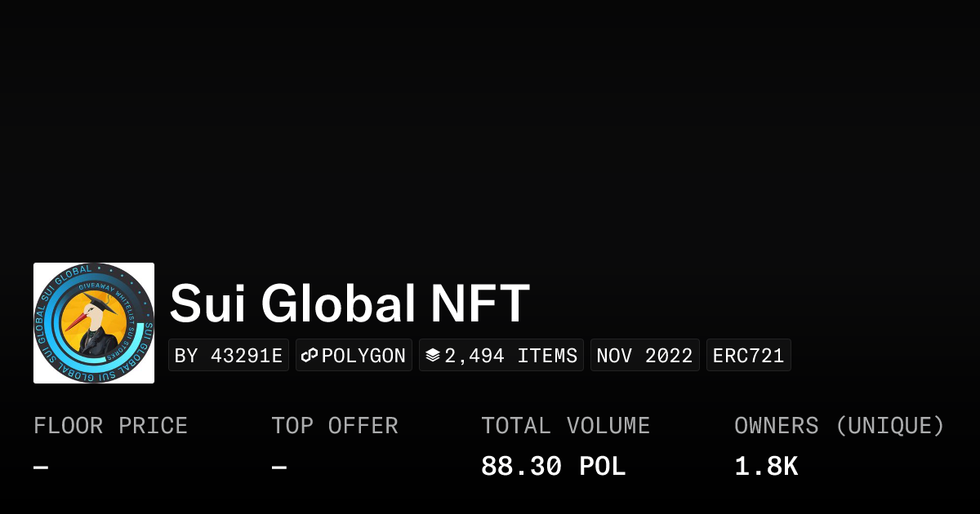Click the ERC721 token standard badge

point(748,356)
